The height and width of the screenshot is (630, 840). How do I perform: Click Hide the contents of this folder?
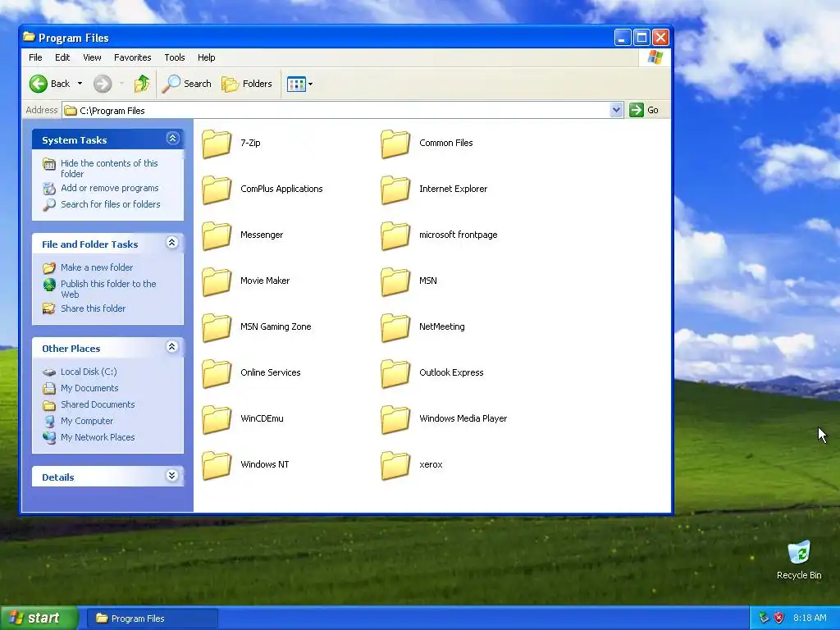point(109,168)
